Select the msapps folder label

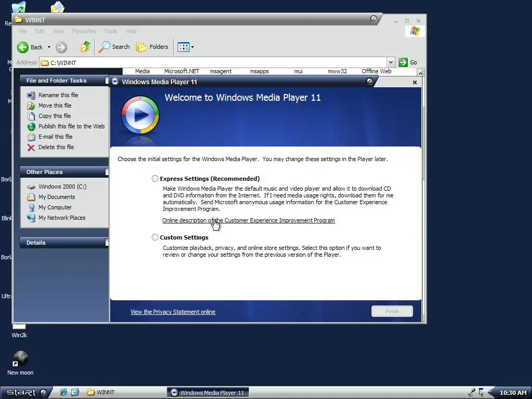coord(259,71)
